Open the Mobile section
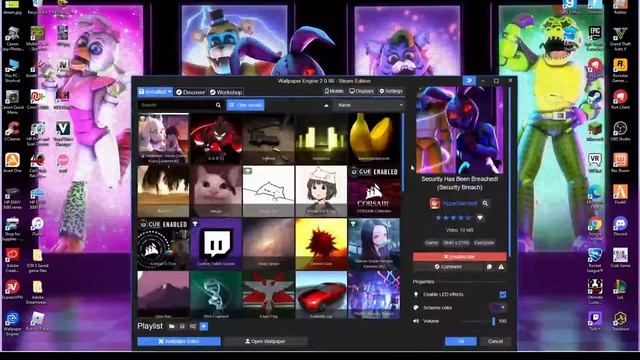Viewport: 640px width, 360px height. pyautogui.click(x=334, y=91)
